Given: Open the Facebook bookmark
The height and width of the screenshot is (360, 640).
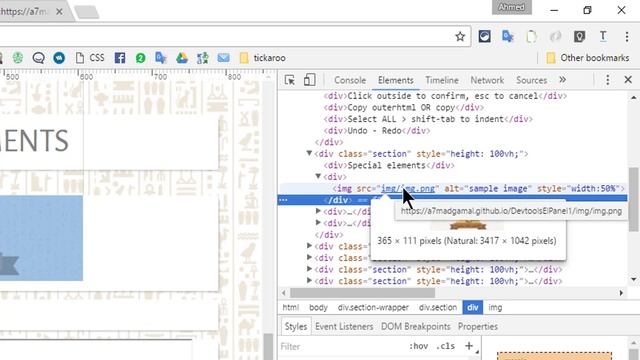Looking at the screenshot, I should click(120, 58).
